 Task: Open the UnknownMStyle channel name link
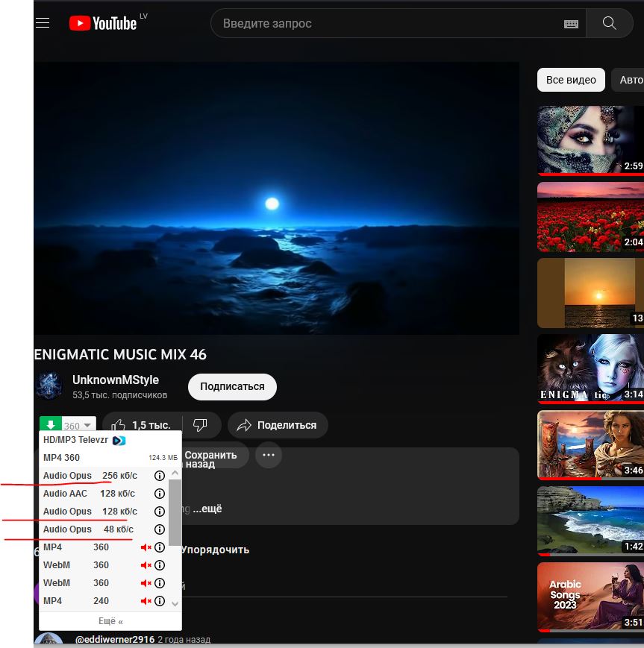pos(116,380)
